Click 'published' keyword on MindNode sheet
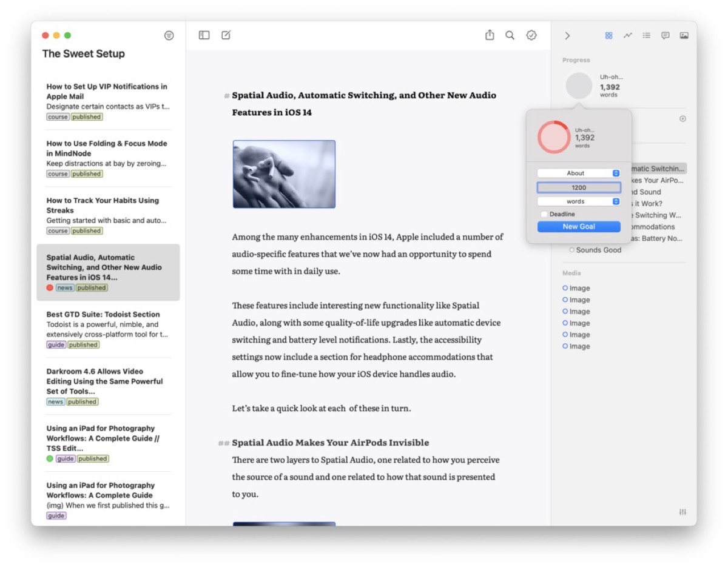 click(87, 174)
